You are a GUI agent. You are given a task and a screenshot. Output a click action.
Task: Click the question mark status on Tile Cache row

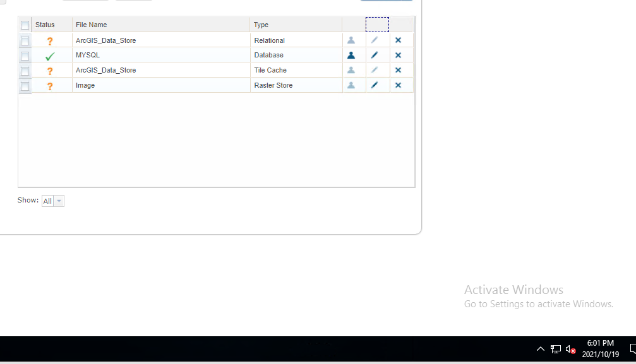click(50, 70)
